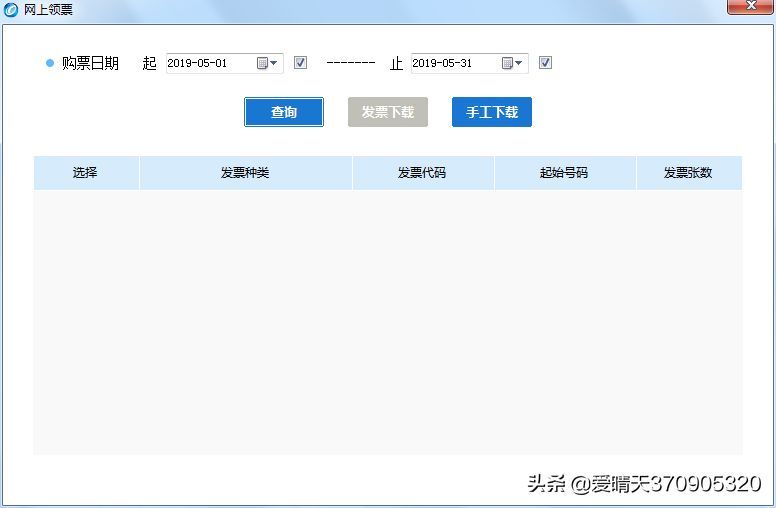Click the 发票种类 column header

pos(246,173)
